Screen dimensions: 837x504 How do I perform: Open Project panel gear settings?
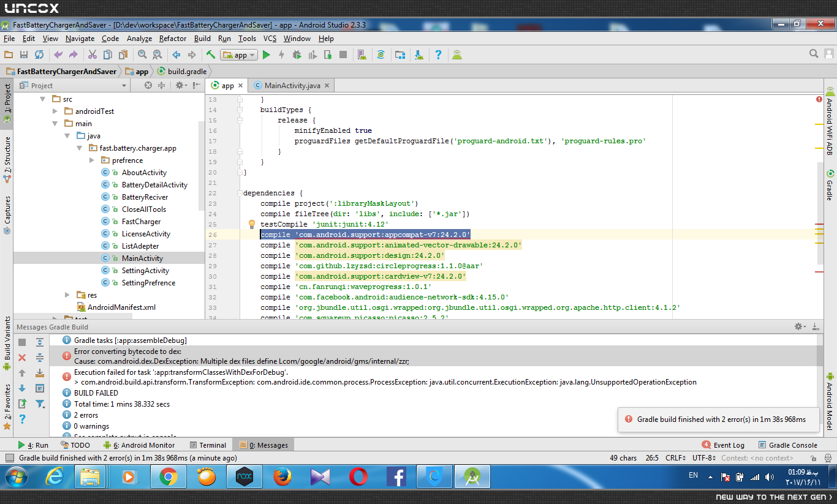point(180,86)
